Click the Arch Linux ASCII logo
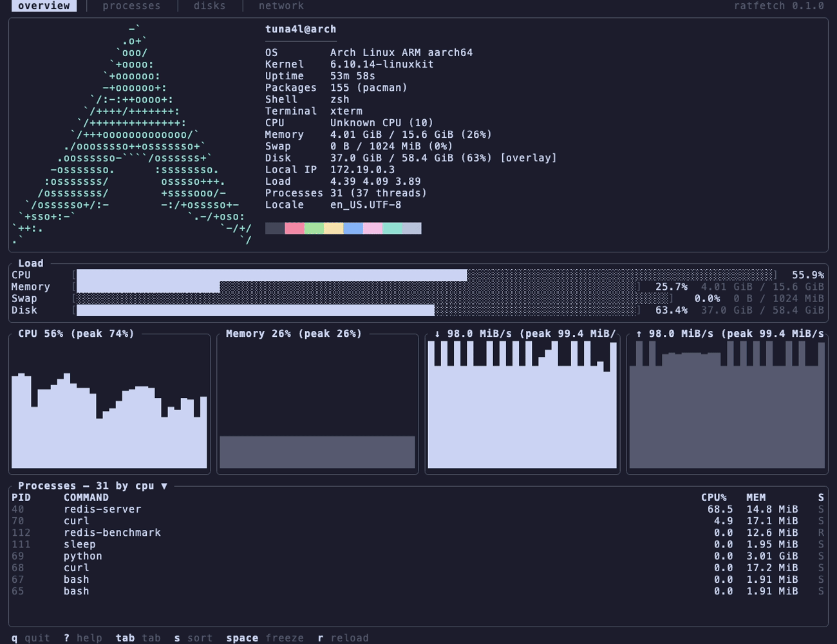Image resolution: width=837 pixels, height=644 pixels. tap(132, 135)
